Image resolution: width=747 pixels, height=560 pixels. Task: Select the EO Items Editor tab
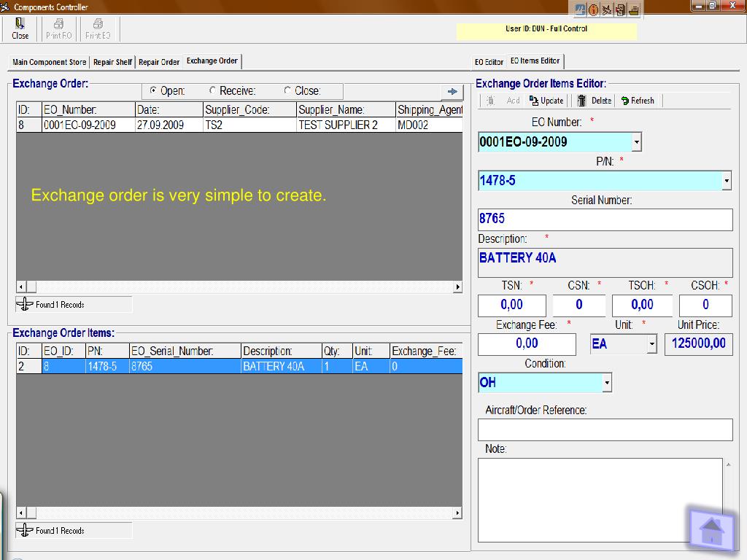tap(535, 61)
